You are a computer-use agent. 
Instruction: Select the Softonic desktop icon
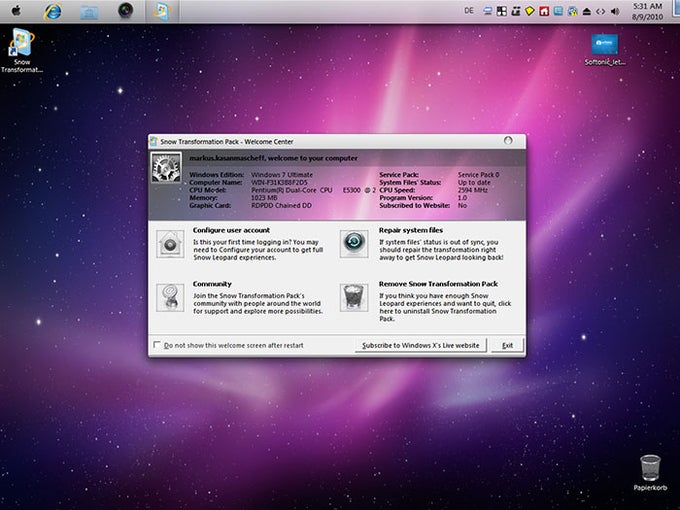(605, 49)
